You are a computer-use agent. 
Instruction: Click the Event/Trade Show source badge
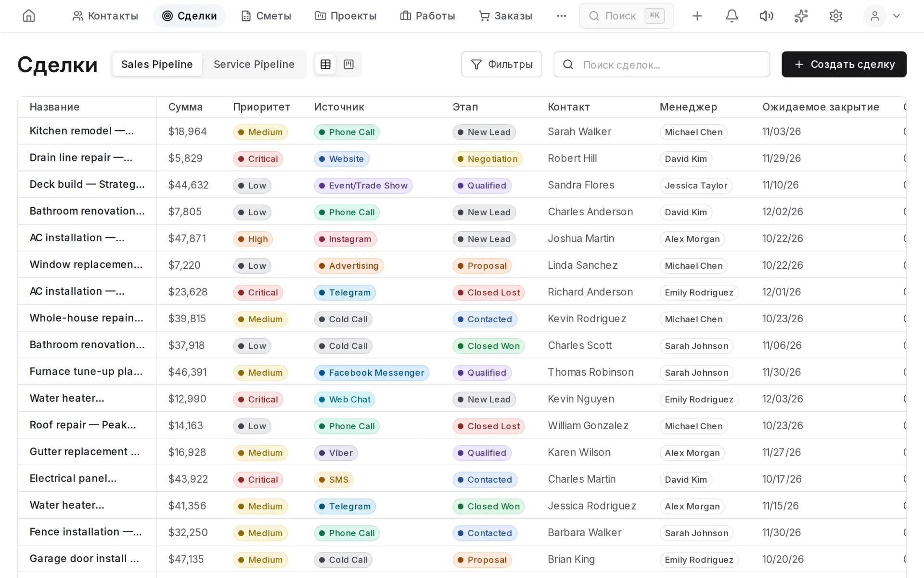pos(363,185)
